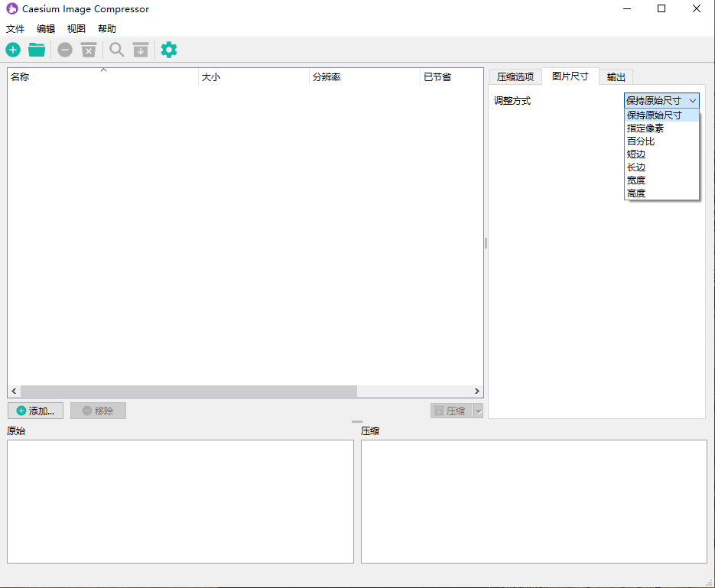Viewport: 715px width, 588px height.
Task: Choose 指定像素 from the resize dropdown
Action: point(645,128)
